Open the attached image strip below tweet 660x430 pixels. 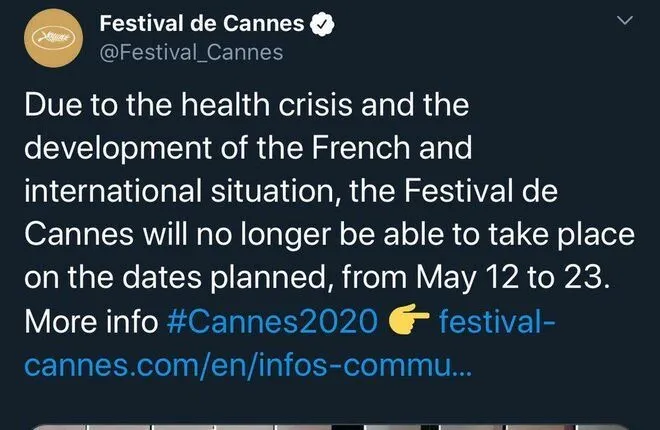tap(330, 422)
